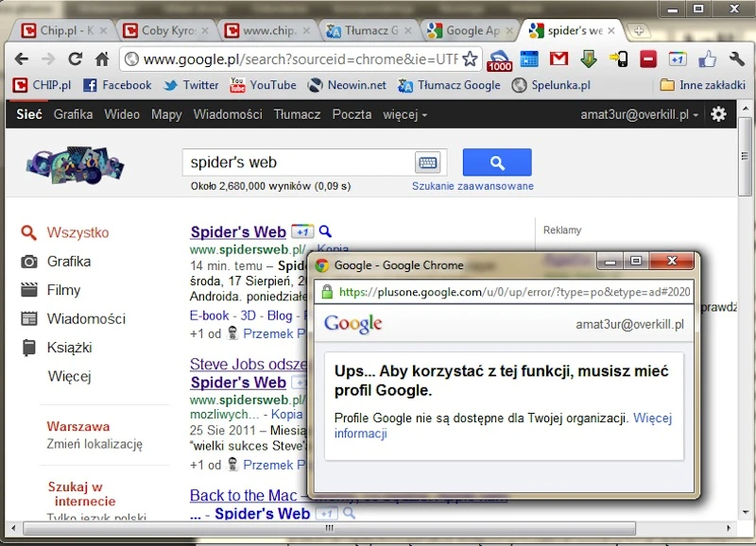
Task: Open the Chrome wrench menu
Action: (737, 59)
